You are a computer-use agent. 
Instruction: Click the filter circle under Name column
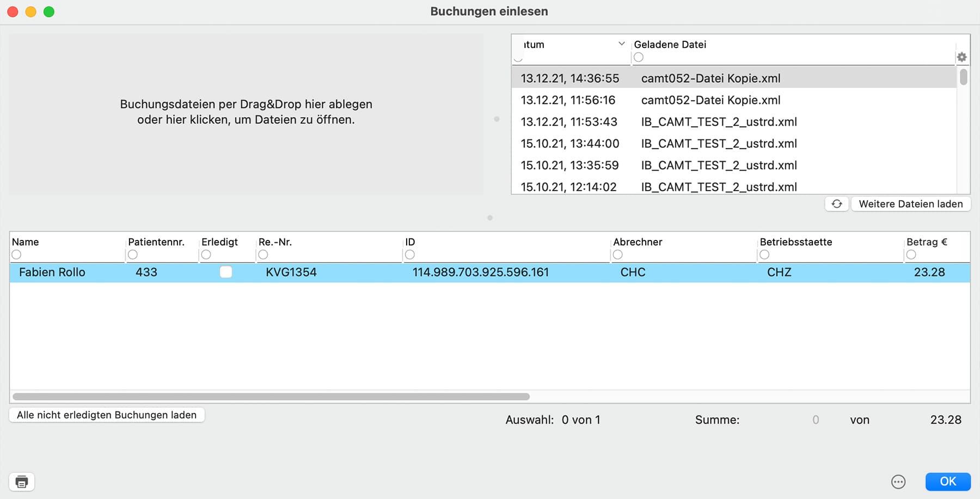[16, 255]
